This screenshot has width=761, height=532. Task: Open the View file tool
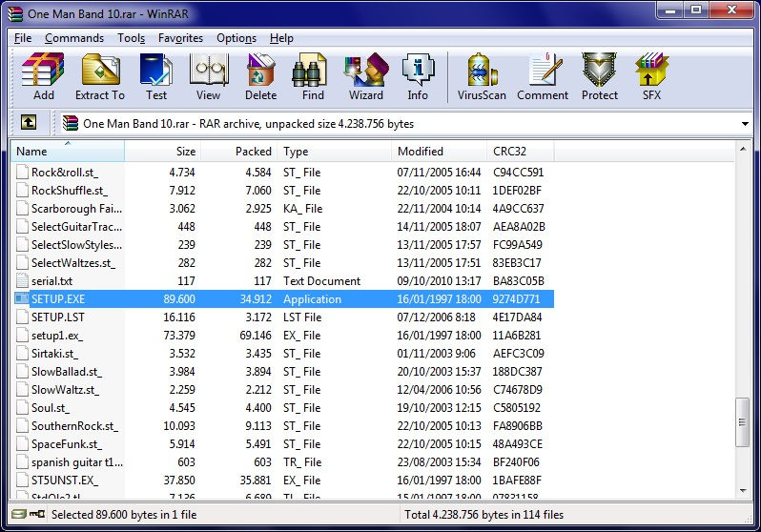click(208, 76)
